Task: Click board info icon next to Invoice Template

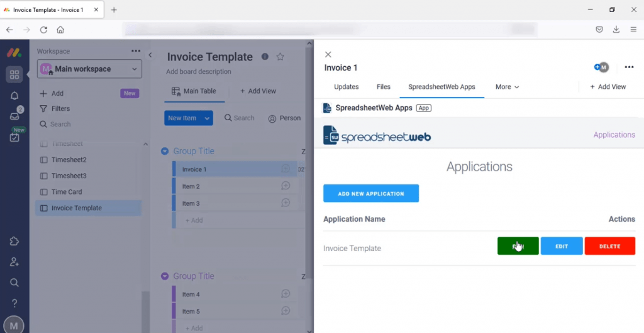Action: pos(265,57)
